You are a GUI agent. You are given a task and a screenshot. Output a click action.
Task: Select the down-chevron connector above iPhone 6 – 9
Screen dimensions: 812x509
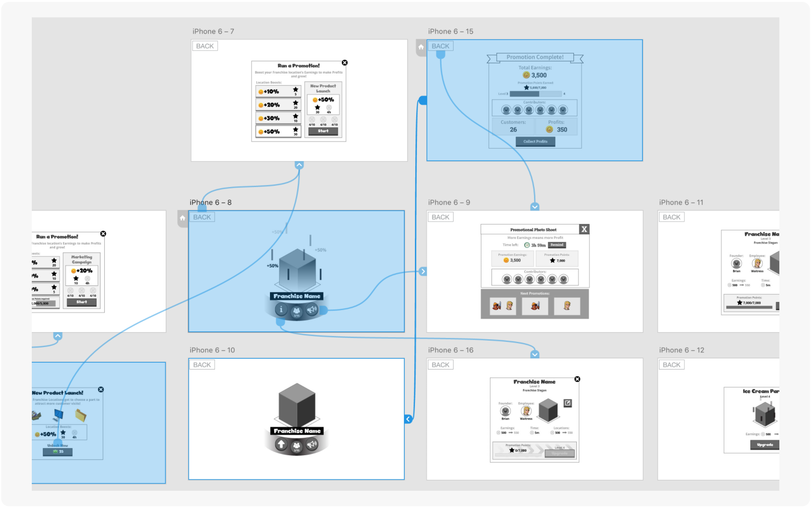535,207
